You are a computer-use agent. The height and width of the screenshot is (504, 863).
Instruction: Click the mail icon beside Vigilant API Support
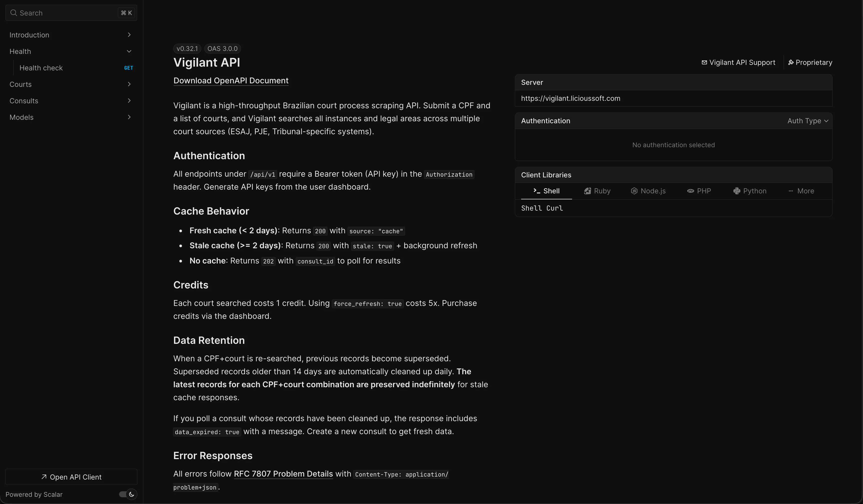704,63
